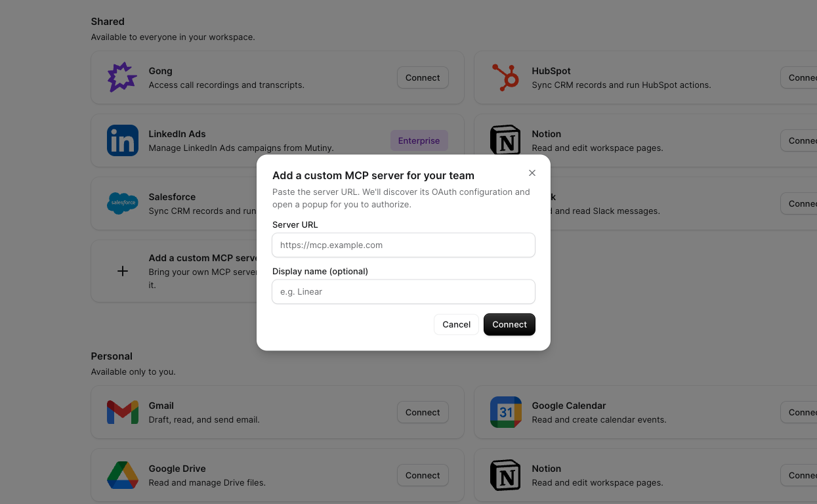Click the Gmail card title
Image resolution: width=817 pixels, height=504 pixels.
point(161,406)
